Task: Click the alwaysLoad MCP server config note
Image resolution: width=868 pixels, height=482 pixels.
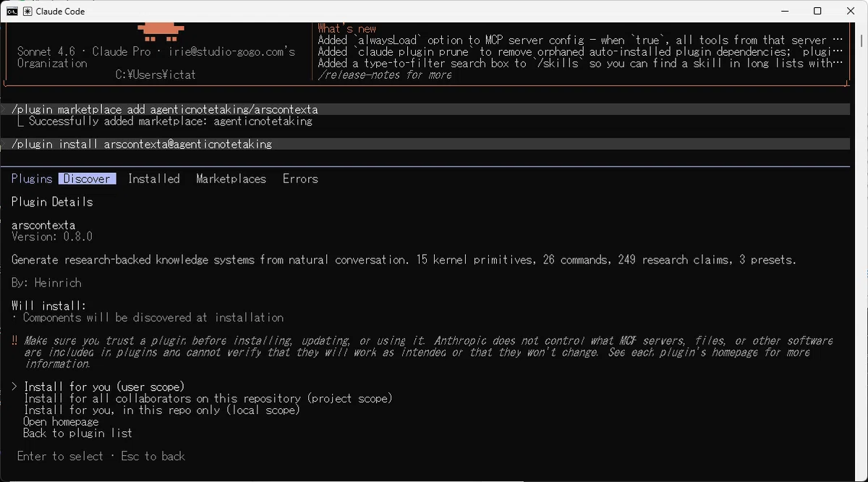Action: click(581, 40)
